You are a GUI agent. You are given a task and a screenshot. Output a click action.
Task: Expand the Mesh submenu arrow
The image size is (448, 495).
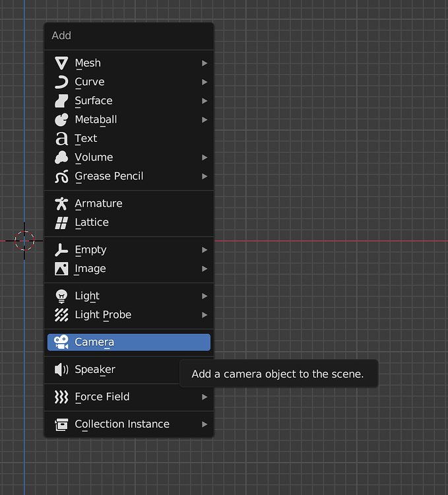tap(205, 63)
